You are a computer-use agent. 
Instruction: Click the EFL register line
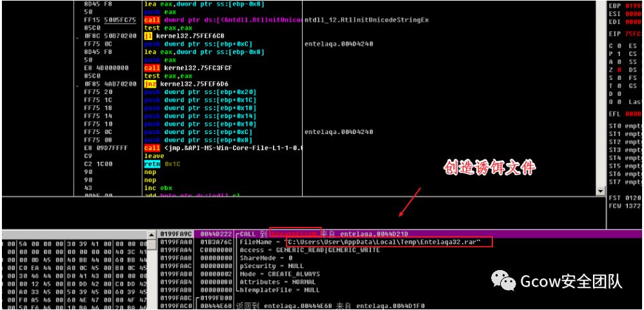pos(626,113)
